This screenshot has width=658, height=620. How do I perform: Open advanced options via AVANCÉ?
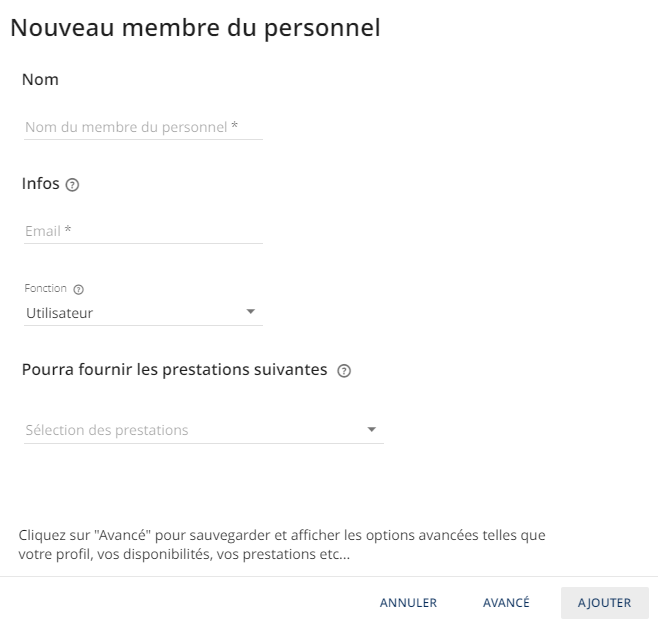[x=506, y=603]
